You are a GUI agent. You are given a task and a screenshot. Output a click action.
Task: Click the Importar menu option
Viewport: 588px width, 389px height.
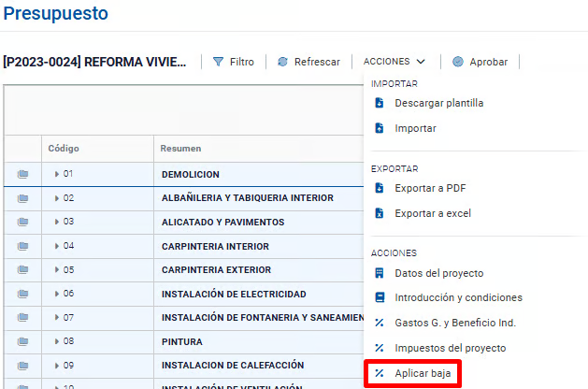pos(415,128)
